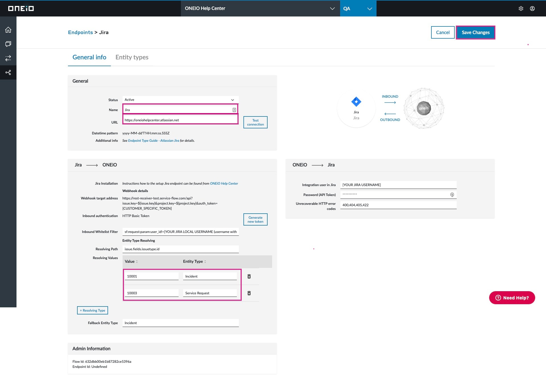Viewport: 546px width, 392px height.
Task: Click the Service Request entity type field
Action: (x=210, y=293)
